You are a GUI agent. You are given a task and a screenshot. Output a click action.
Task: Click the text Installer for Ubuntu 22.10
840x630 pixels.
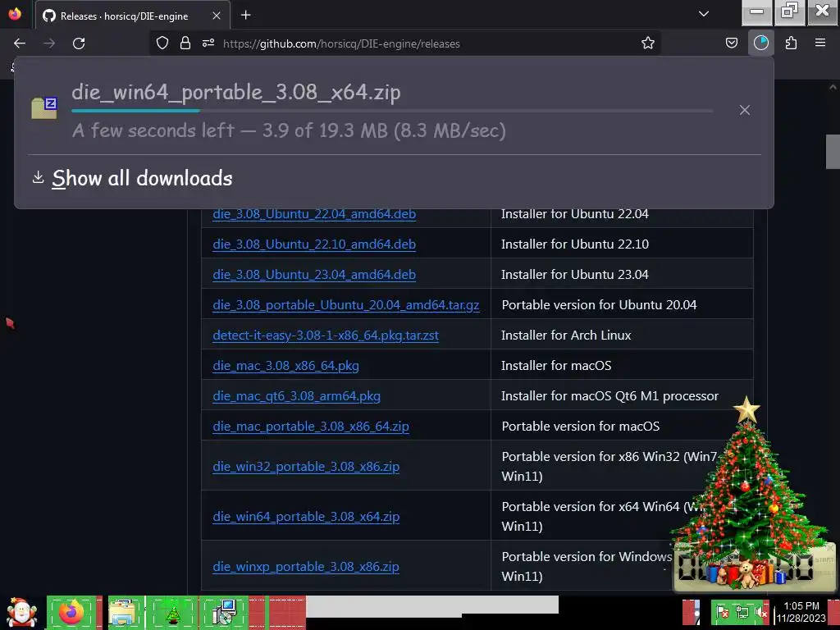click(x=574, y=244)
